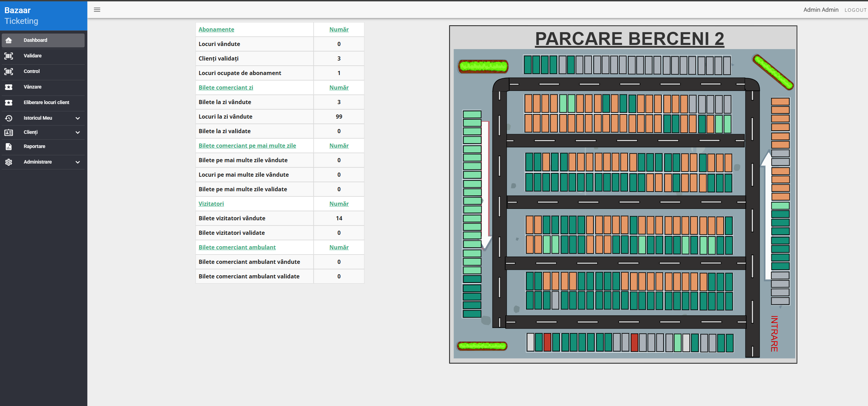Screen dimensions: 868x406
Task: Click the LOGOUT button
Action: coord(856,10)
